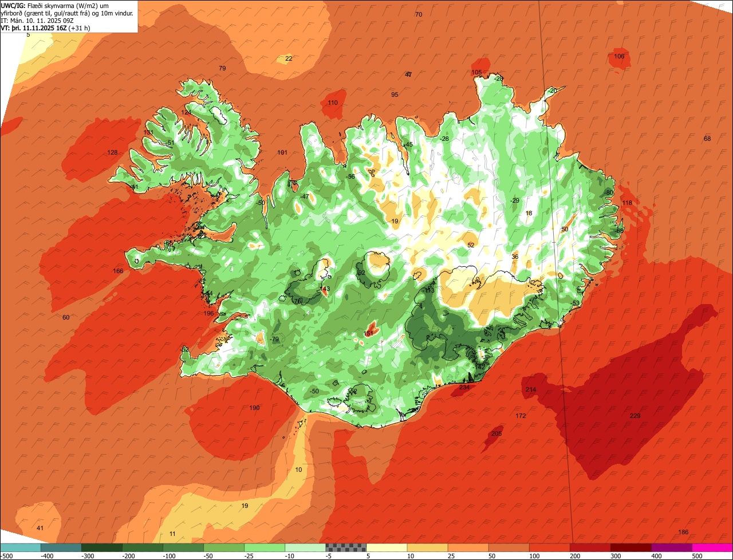Click the map value -47 in north Iceland
This screenshot has height=560, width=733.
click(304, 196)
